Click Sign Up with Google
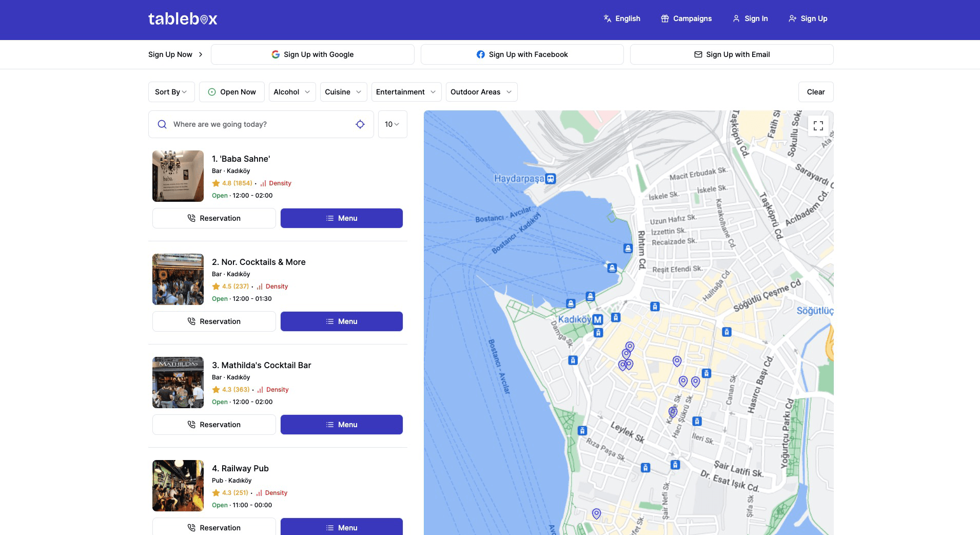This screenshot has width=980, height=535. click(x=312, y=54)
